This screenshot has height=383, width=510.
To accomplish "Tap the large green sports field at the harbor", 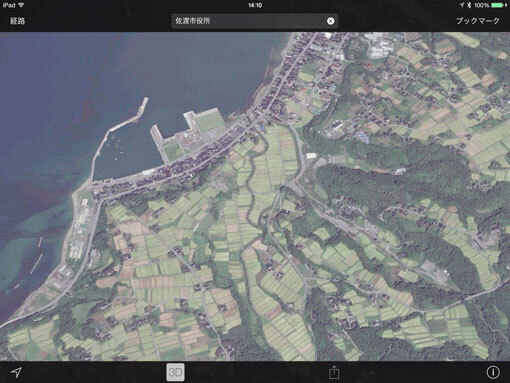I will pos(209,121).
